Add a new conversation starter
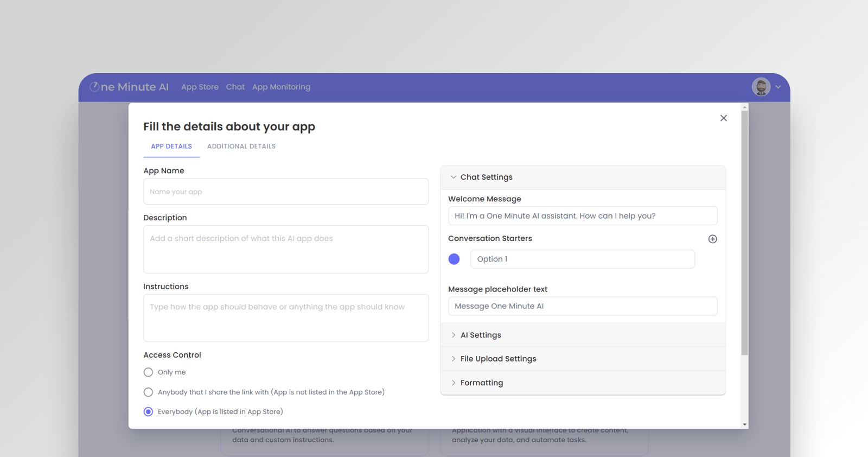 pos(712,239)
